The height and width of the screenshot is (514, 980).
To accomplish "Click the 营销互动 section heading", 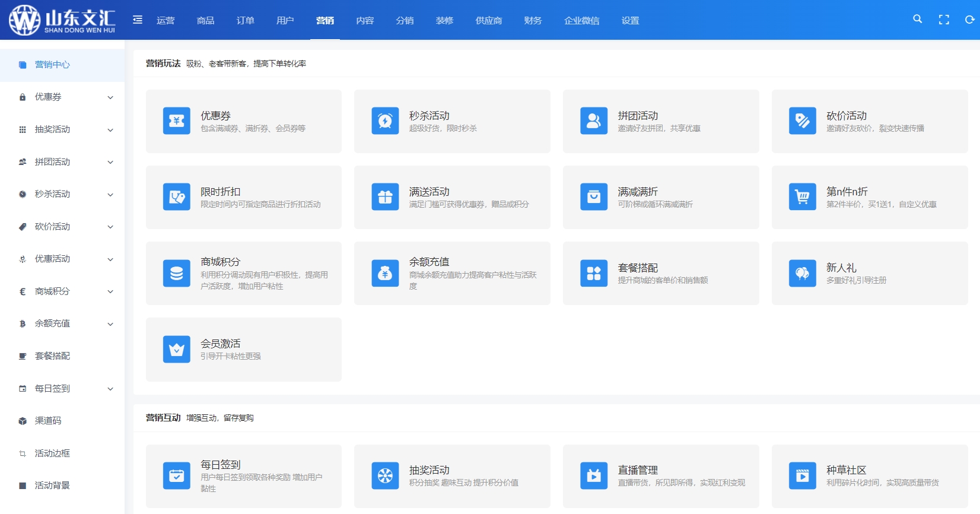I will pyautogui.click(x=163, y=418).
